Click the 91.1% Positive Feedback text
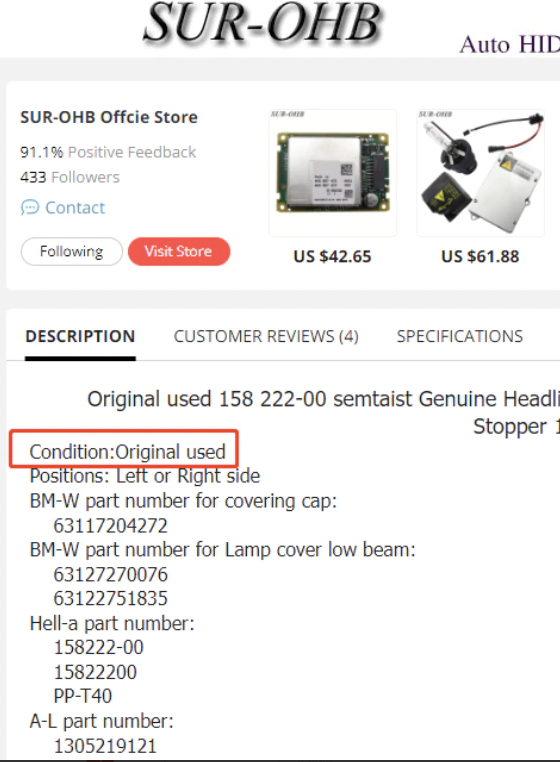Viewport: 560px width, 762px height. (108, 152)
